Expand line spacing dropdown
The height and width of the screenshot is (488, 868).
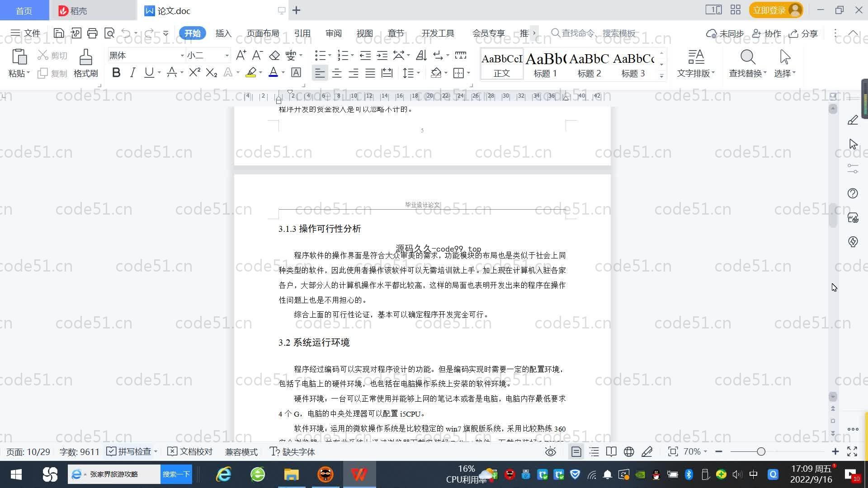click(419, 73)
